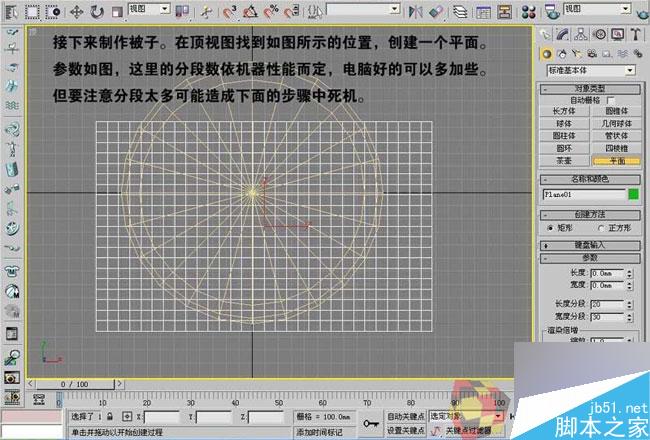This screenshot has height=440, width=650.
Task: Click the 自动关键点 auto key button
Action: coord(405,416)
